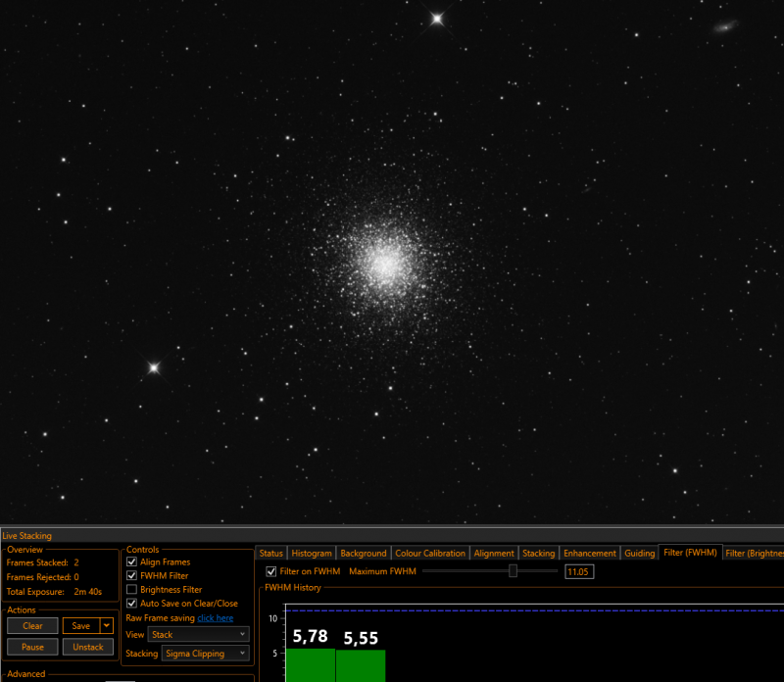Select the Enhancement tab
The height and width of the screenshot is (682, 784).
[590, 553]
